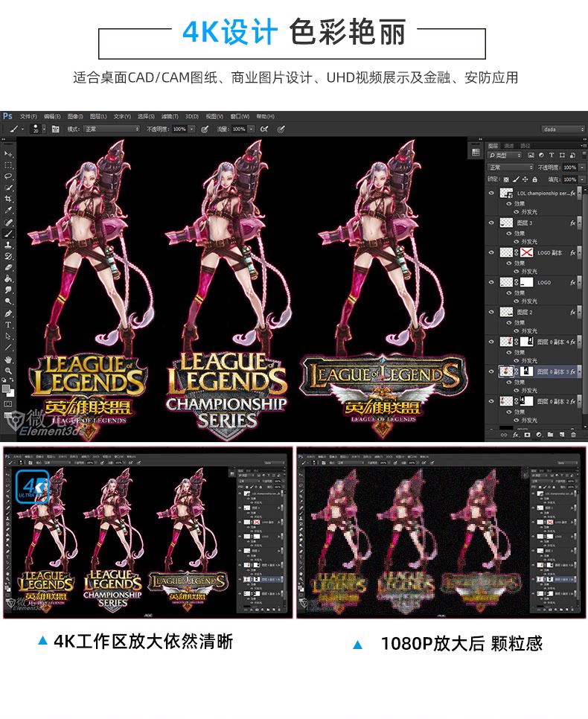Select the Line shape tool
This screenshot has height=719, width=588.
[x=8, y=348]
